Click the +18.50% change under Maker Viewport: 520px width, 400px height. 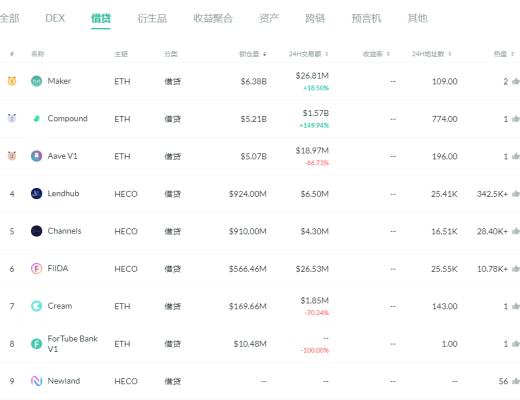tap(316, 88)
